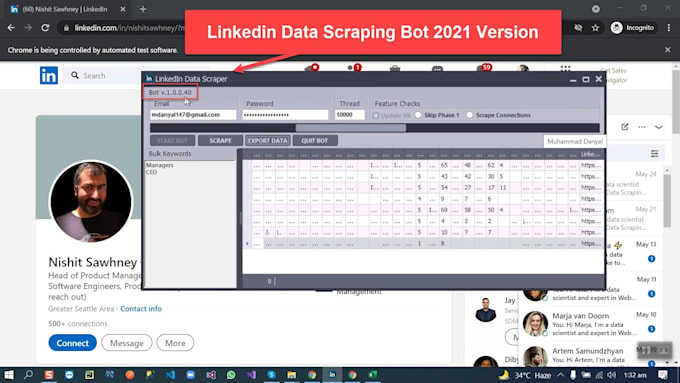Open the Windows Start menu
The width and height of the screenshot is (680, 383).
point(9,375)
